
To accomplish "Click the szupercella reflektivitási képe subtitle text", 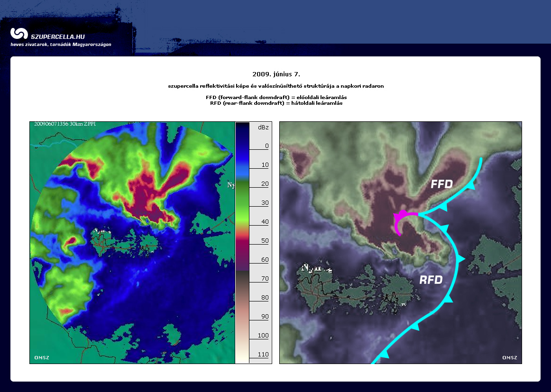I will point(275,86).
